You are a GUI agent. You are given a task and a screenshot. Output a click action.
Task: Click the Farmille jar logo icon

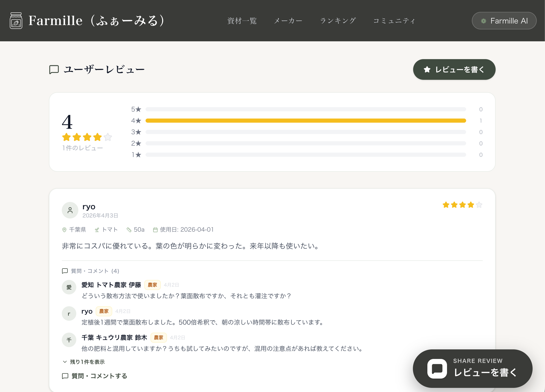[16, 21]
